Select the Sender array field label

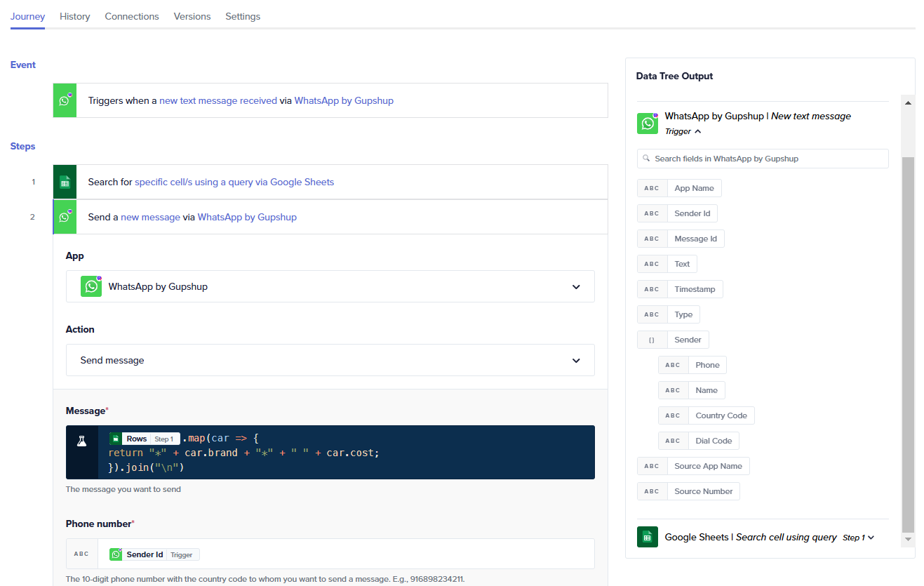(688, 340)
